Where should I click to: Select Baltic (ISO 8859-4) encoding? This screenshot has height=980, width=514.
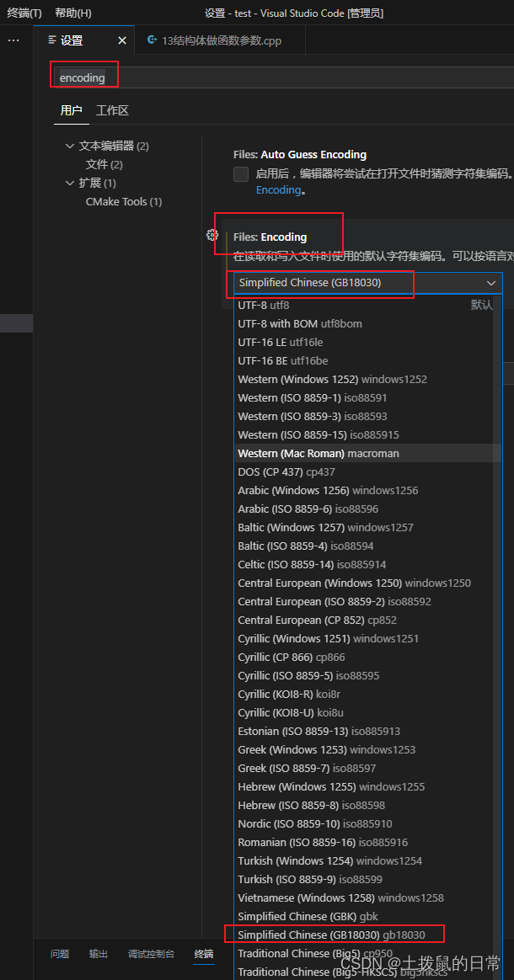pyautogui.click(x=367, y=546)
